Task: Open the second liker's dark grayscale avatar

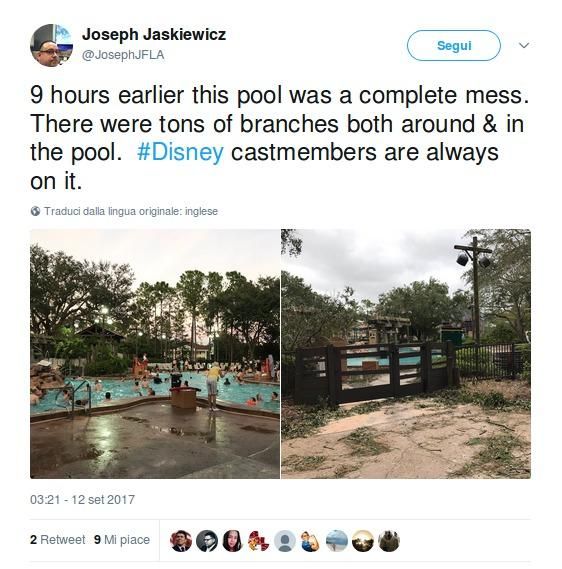Action: (x=207, y=541)
